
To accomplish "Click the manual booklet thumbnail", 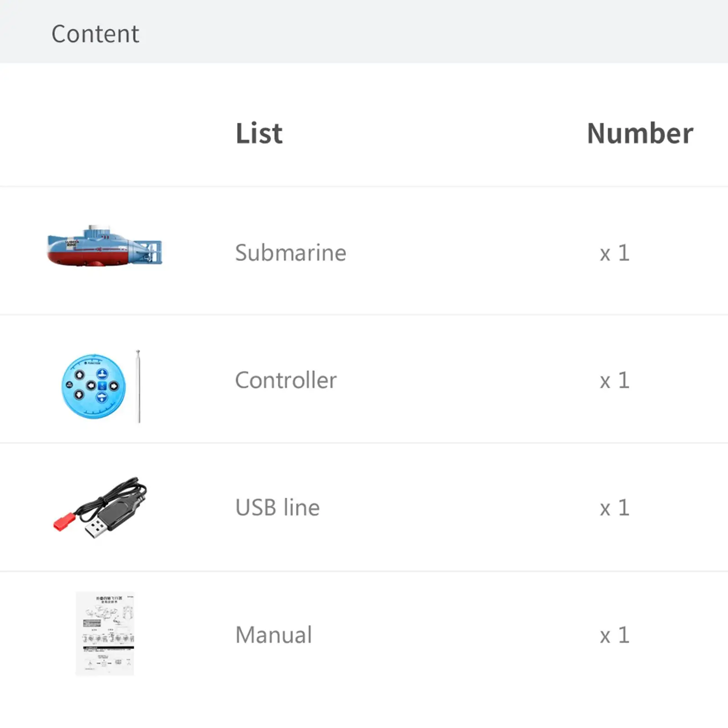I will tap(105, 633).
